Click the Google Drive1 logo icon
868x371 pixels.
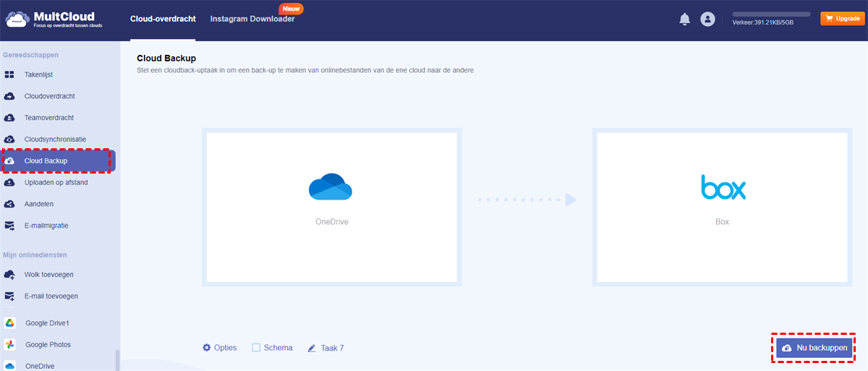[10, 323]
